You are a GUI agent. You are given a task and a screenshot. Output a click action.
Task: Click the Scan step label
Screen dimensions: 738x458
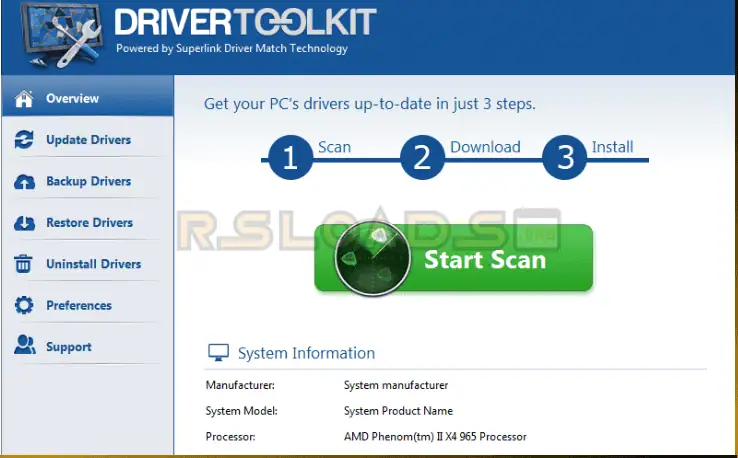[335, 147]
